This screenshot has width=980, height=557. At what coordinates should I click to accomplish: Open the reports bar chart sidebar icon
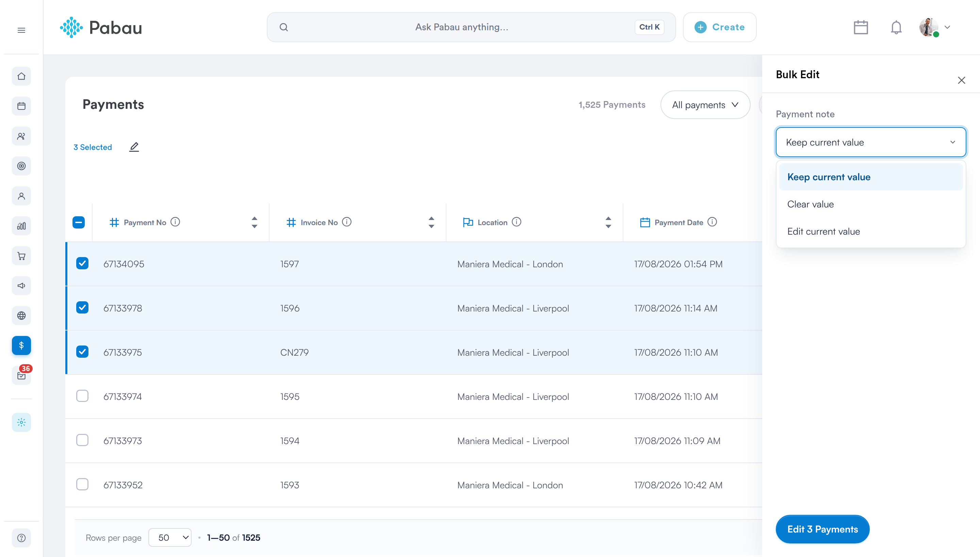(21, 226)
